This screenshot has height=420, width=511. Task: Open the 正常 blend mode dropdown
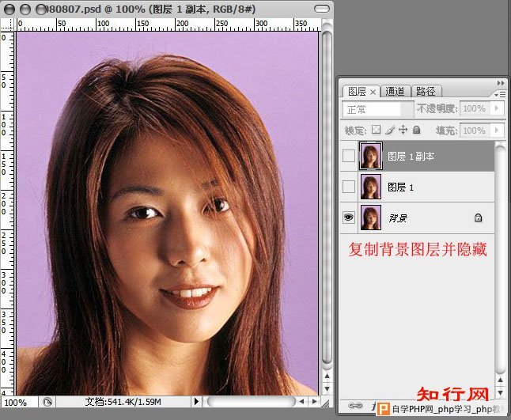point(377,109)
